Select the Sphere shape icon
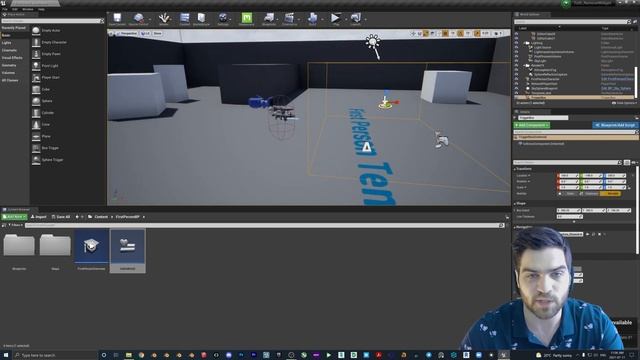Image resolution: width=640 pixels, height=360 pixels. pyautogui.click(x=36, y=101)
